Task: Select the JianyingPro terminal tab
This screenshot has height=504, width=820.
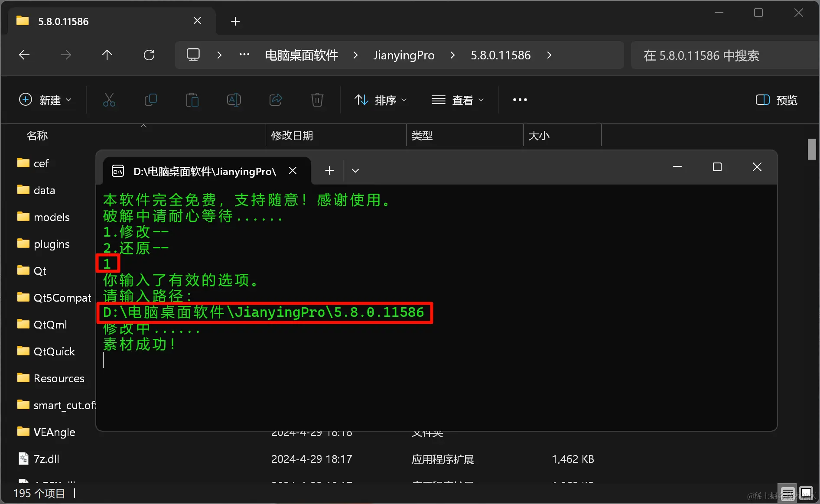Action: click(x=204, y=171)
